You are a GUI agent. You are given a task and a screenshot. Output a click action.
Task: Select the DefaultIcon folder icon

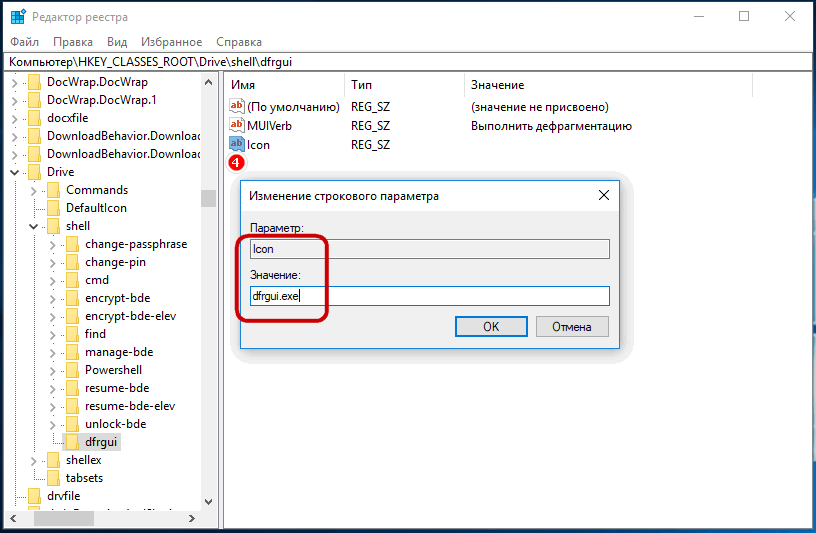pos(54,208)
